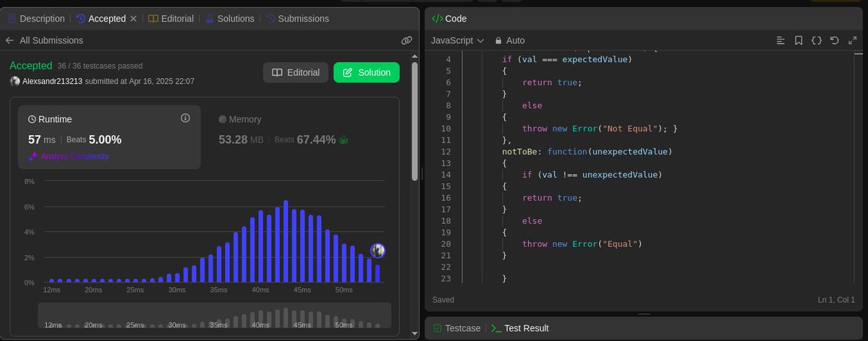Click the reset code arrow icon
The image size is (868, 341).
click(x=835, y=40)
